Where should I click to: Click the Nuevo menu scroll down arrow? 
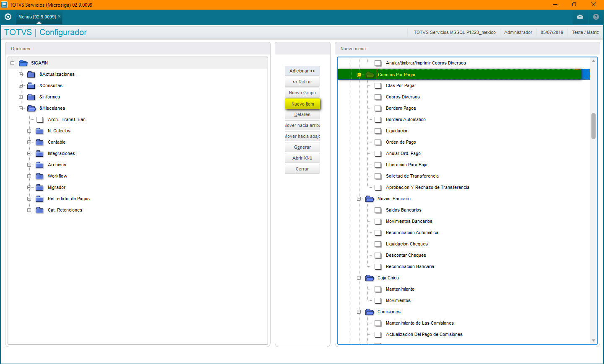(594, 341)
